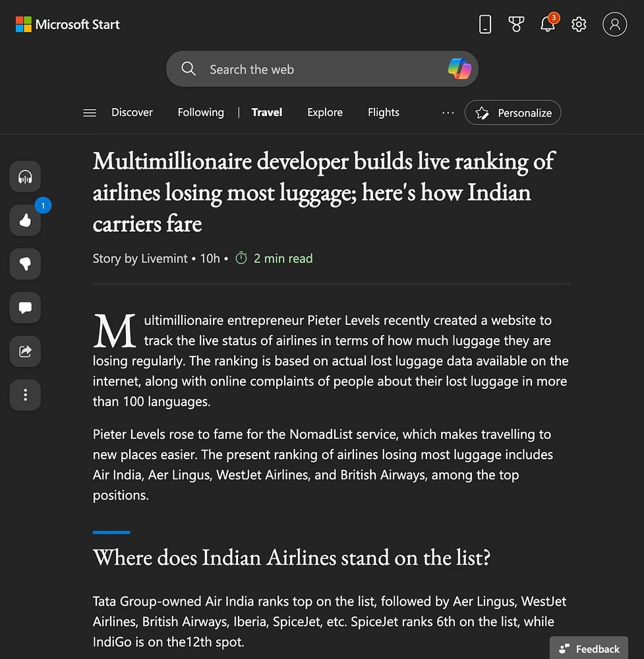This screenshot has width=644, height=659.
Task: Open the rewards trophy icon
Action: click(516, 24)
